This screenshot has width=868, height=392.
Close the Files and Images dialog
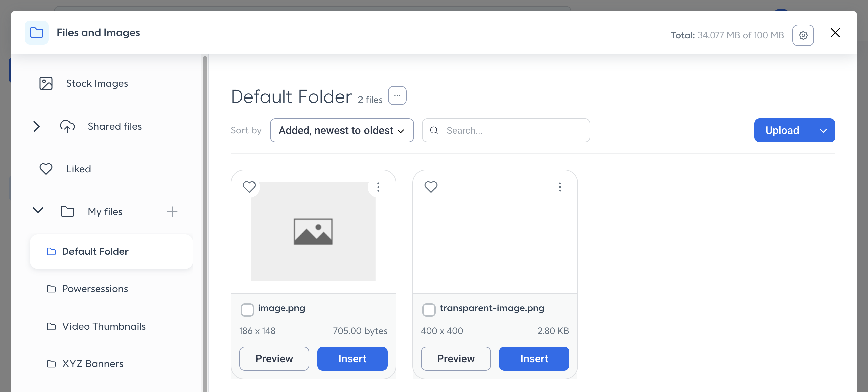coord(835,33)
